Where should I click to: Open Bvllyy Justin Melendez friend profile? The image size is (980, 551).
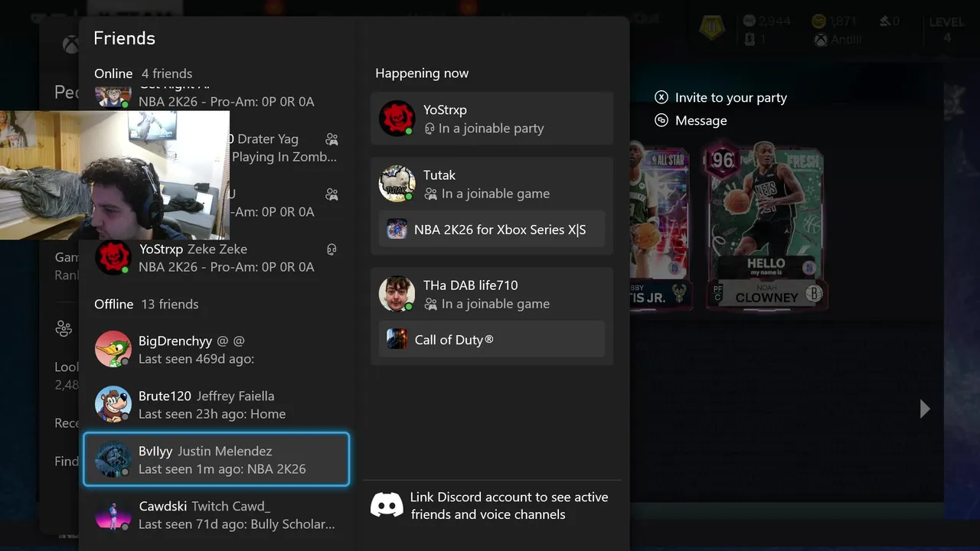[x=216, y=460]
